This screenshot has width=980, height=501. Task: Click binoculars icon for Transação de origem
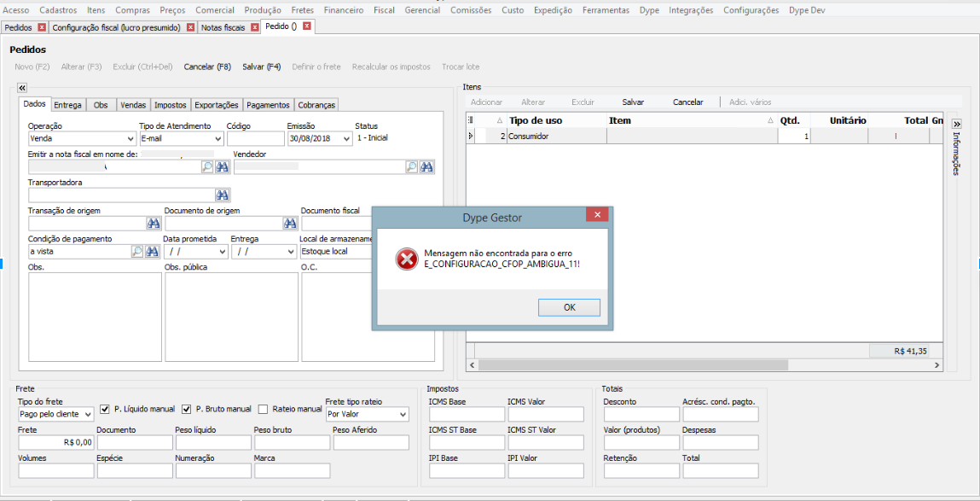[x=154, y=224]
